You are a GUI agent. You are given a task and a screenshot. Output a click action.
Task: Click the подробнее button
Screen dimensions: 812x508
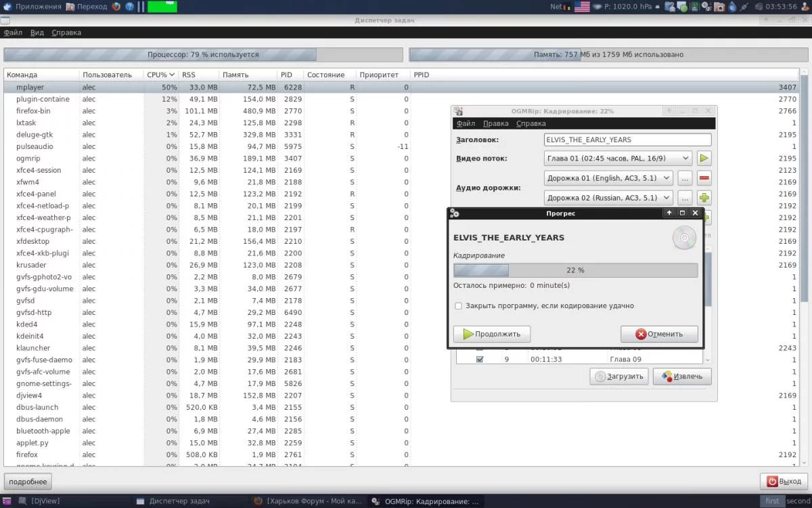28,482
